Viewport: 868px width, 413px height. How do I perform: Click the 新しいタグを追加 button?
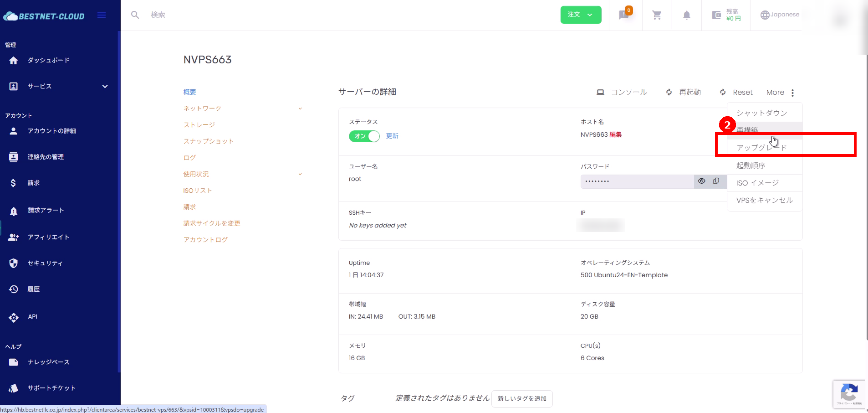[x=522, y=398]
